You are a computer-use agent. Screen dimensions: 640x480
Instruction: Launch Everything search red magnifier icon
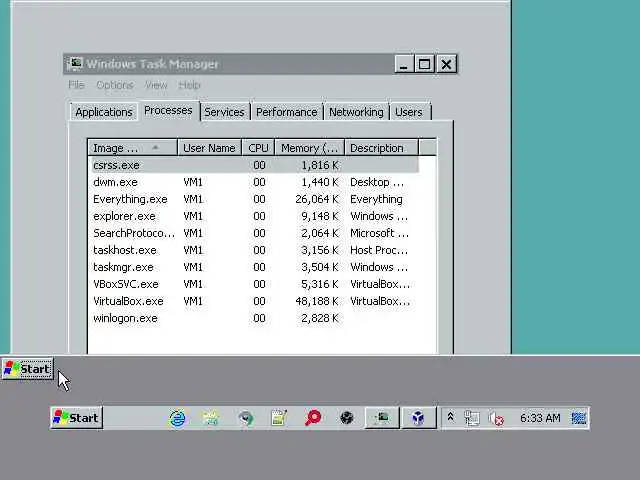(313, 418)
